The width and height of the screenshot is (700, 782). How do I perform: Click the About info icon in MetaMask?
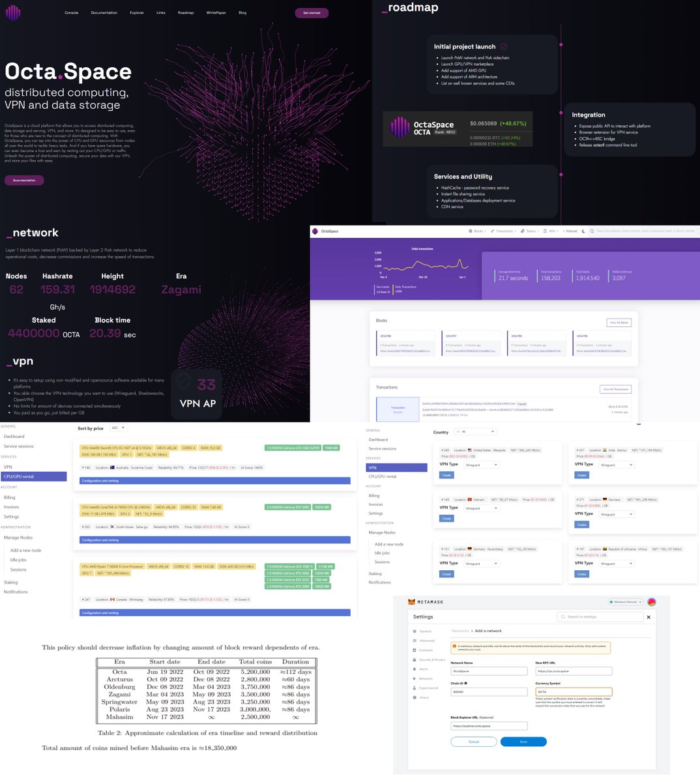(415, 697)
